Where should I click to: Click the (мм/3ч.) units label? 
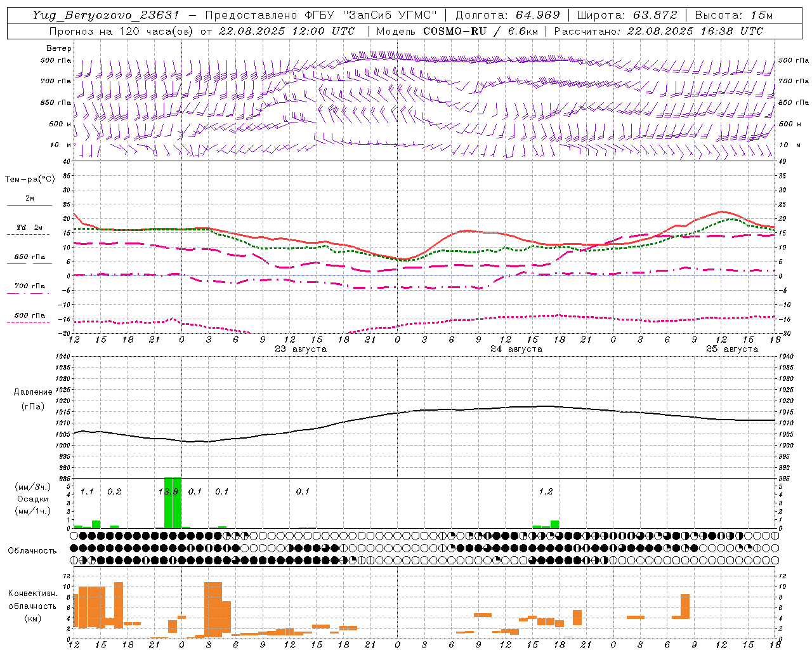pos(32,487)
